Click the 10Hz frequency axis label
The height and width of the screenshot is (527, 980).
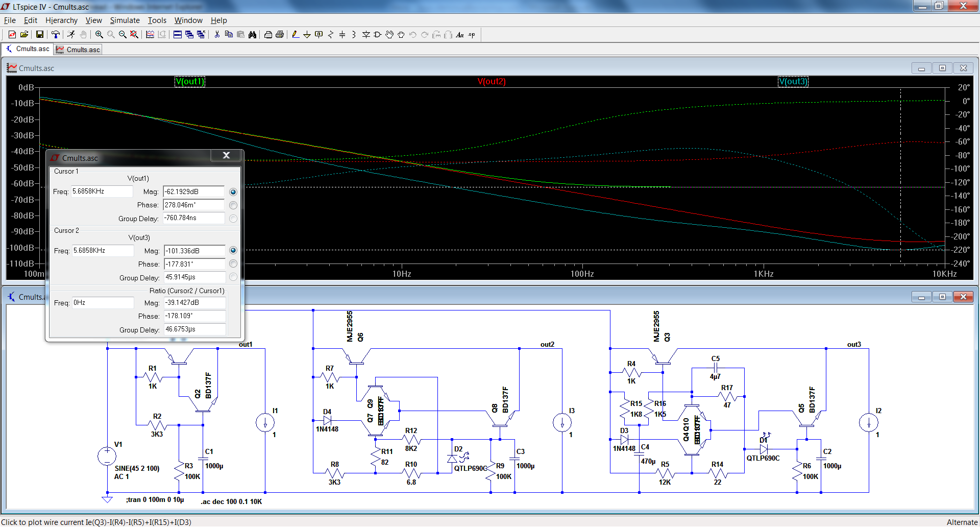(402, 274)
